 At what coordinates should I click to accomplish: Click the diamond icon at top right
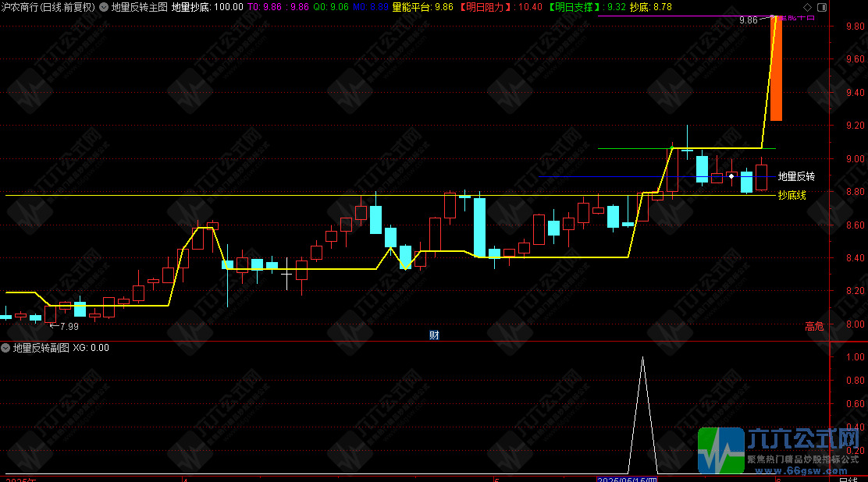pos(807,7)
